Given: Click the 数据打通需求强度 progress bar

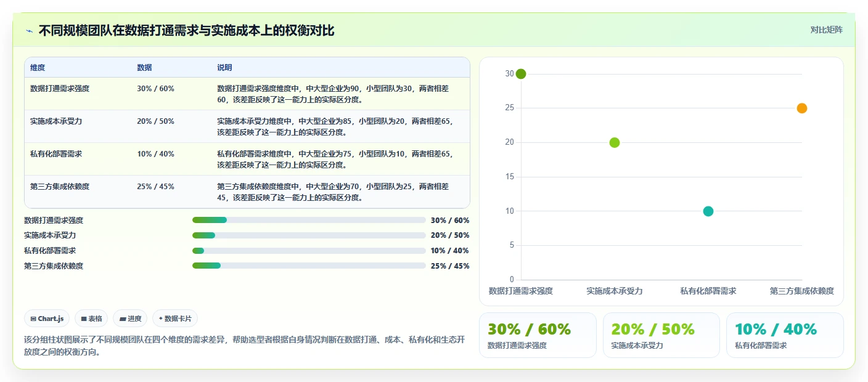Looking at the screenshot, I should [309, 220].
